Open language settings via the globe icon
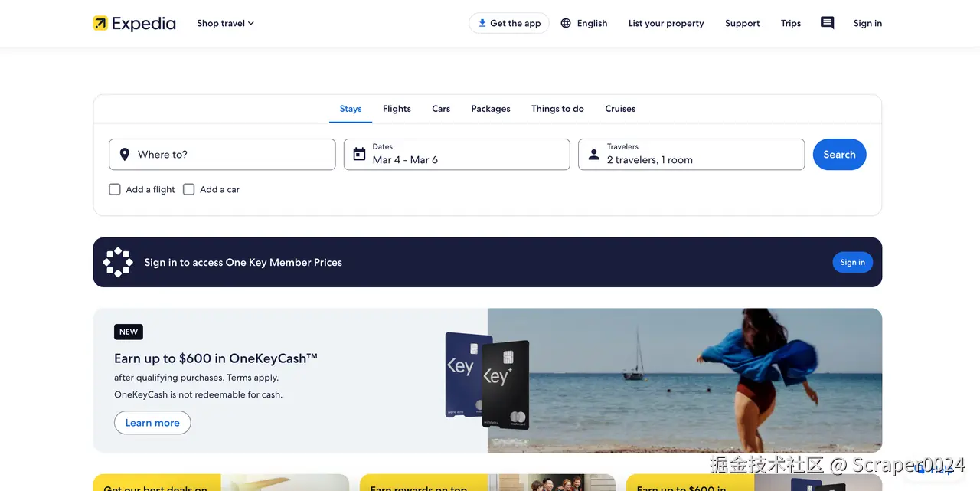This screenshot has height=491, width=980. pyautogui.click(x=564, y=23)
